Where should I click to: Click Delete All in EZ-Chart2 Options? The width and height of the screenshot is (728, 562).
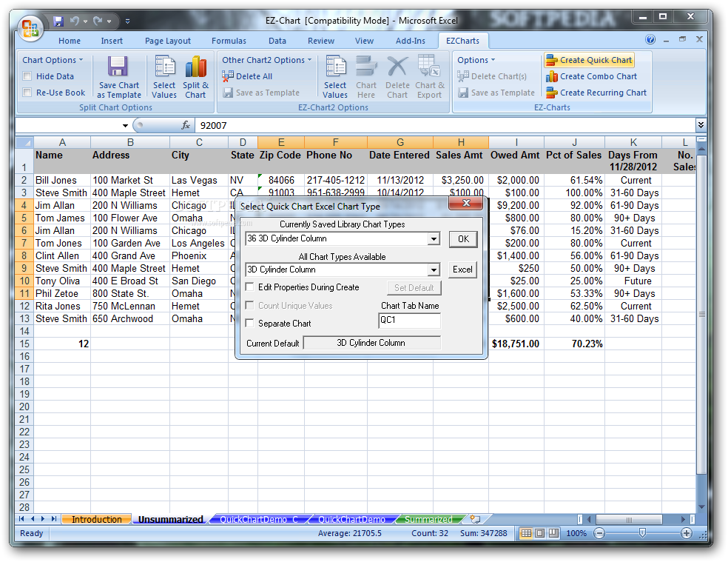[x=247, y=76]
